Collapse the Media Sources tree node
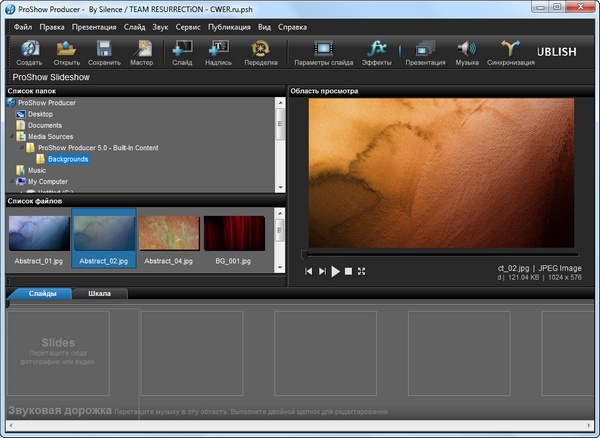Image resolution: width=600 pixels, height=438 pixels. tap(11, 137)
